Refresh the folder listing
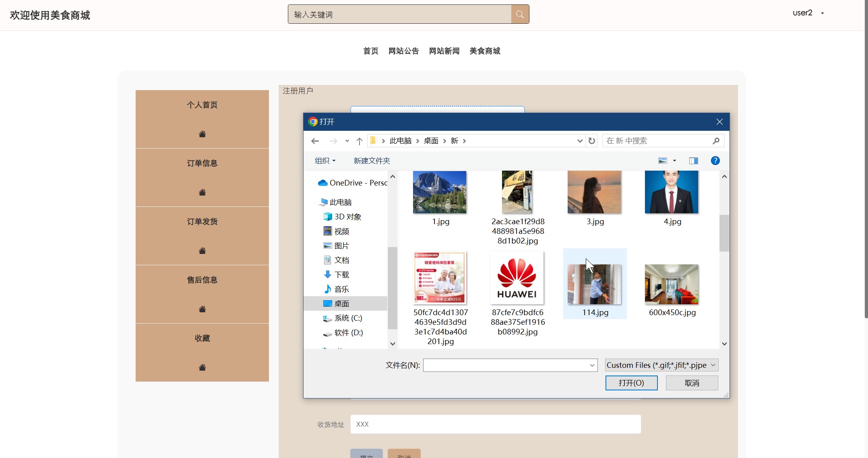This screenshot has width=868, height=458. pyautogui.click(x=591, y=141)
